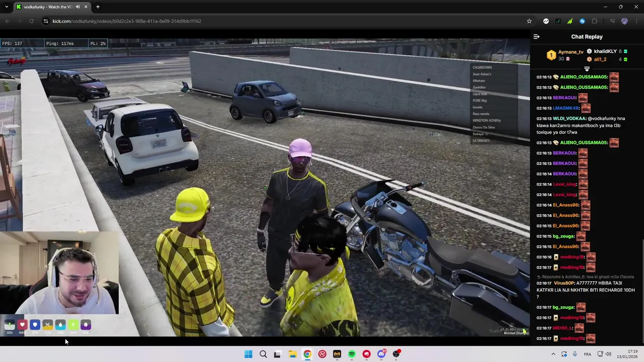
Task: Go back to previous page
Action: 7,21
